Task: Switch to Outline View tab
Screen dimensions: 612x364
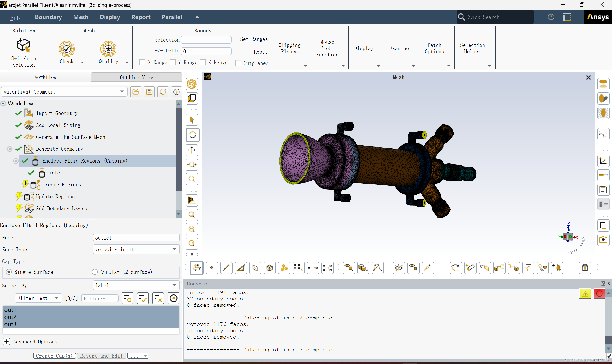Action: (x=136, y=77)
